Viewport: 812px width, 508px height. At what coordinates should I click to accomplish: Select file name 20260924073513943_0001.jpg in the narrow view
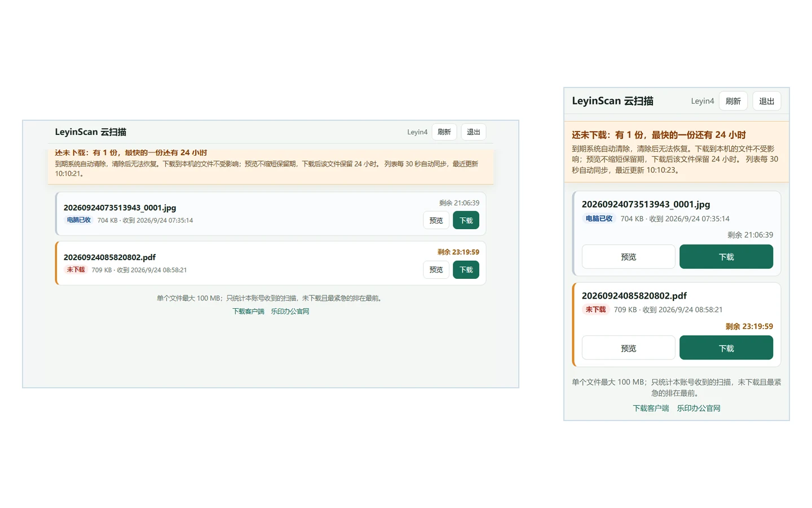tap(646, 204)
